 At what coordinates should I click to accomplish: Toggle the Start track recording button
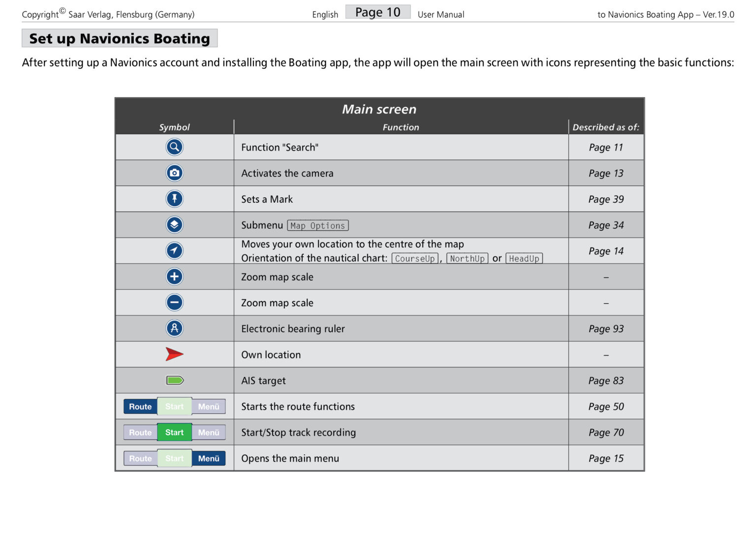[x=174, y=432]
